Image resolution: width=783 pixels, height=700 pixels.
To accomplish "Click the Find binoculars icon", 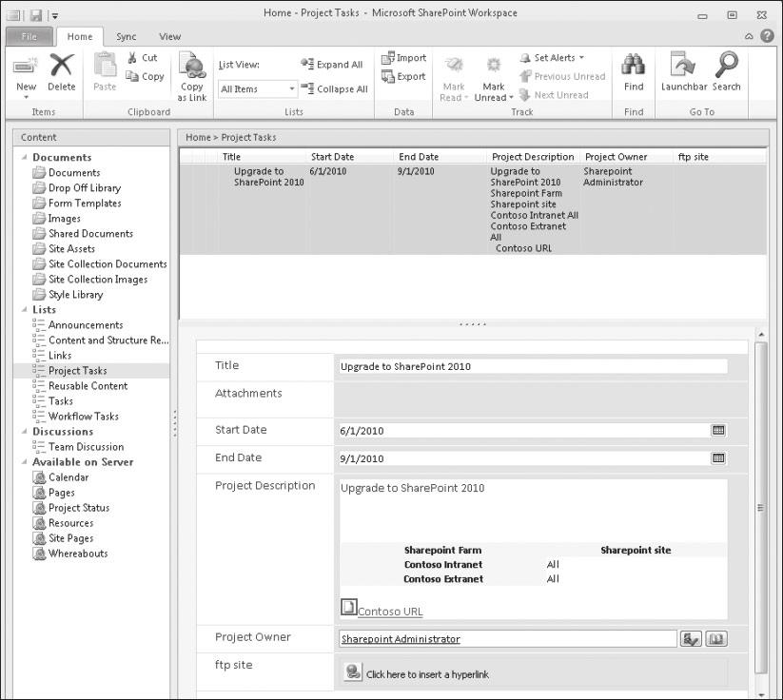I will click(x=634, y=66).
